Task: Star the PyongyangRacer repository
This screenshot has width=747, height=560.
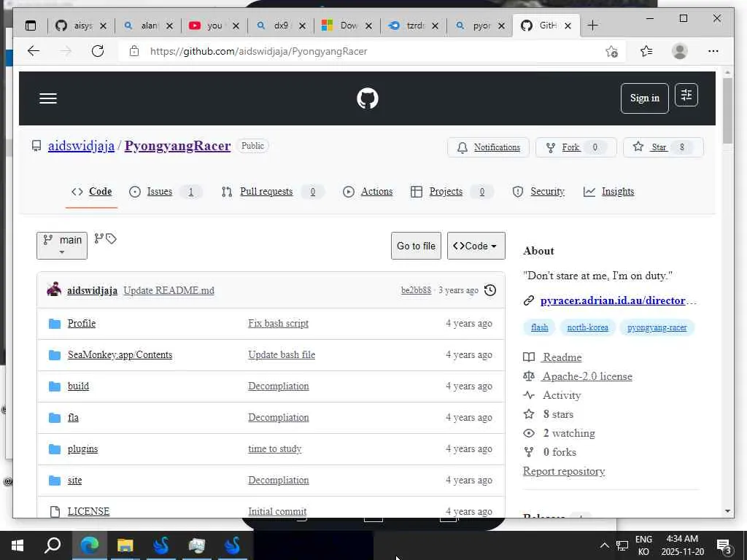Action: pyautogui.click(x=662, y=147)
